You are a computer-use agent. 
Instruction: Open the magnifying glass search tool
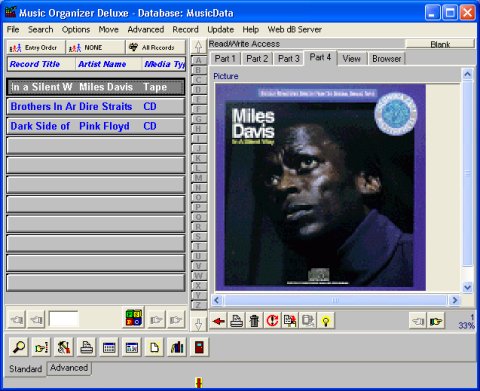point(19,347)
